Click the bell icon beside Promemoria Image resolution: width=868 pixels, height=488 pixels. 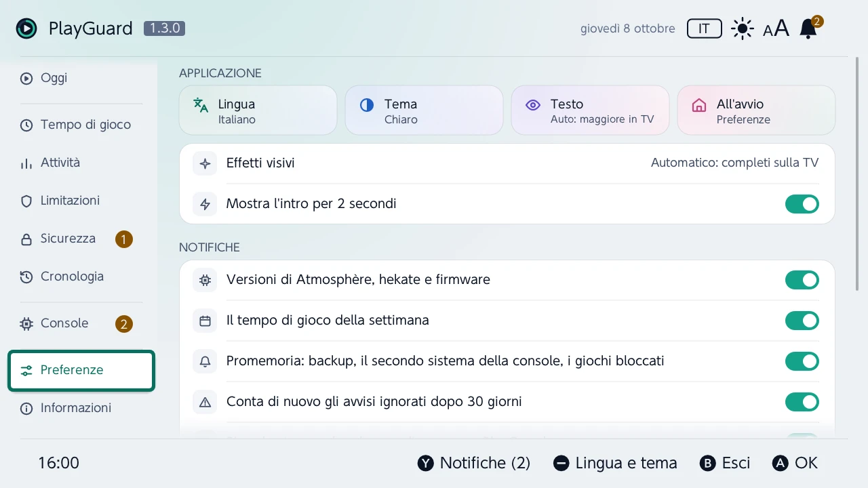tap(205, 361)
